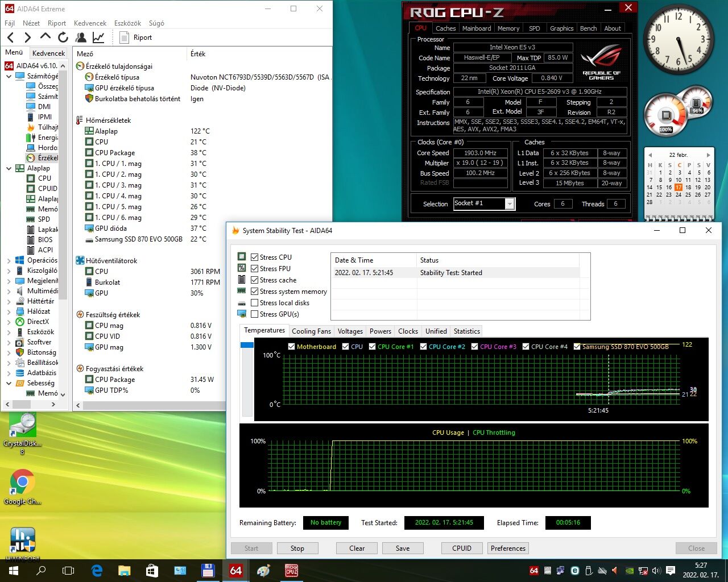Toggle the Samsung SSD 870 EVO graph checkbox
The image size is (728, 582).
click(x=577, y=347)
